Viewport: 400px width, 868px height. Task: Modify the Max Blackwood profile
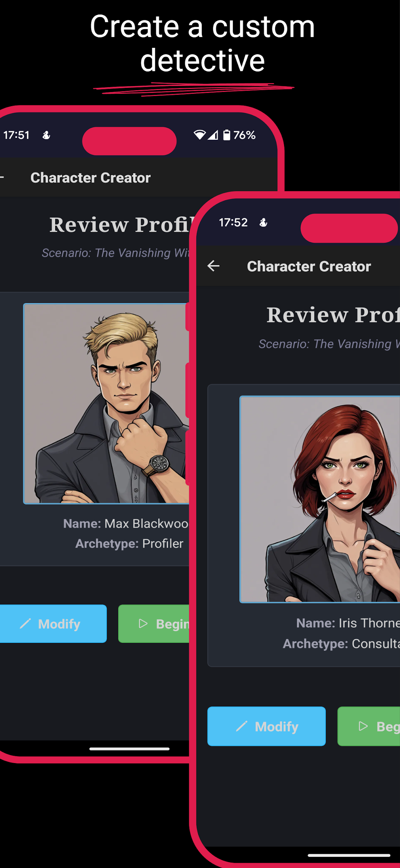pyautogui.click(x=53, y=623)
